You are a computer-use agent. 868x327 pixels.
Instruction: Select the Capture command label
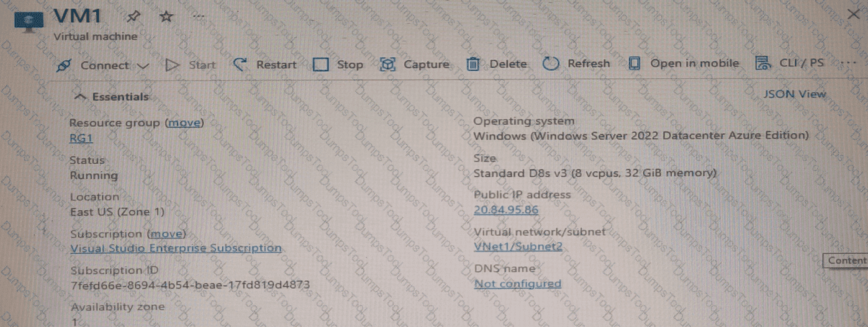click(427, 65)
